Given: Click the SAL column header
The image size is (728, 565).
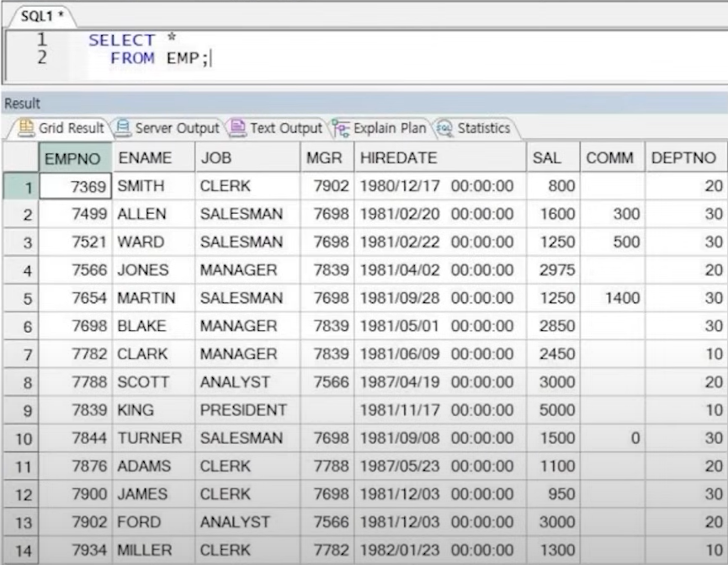Looking at the screenshot, I should [x=554, y=157].
